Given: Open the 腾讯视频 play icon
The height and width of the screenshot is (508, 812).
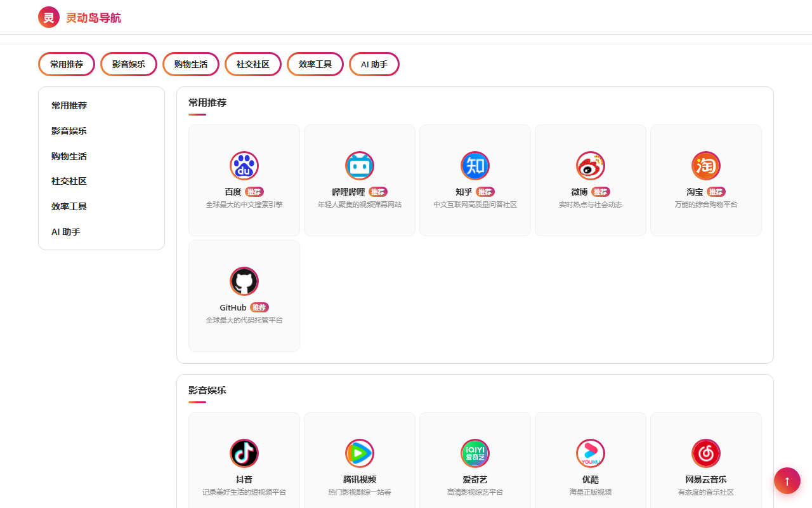Looking at the screenshot, I should (x=360, y=453).
